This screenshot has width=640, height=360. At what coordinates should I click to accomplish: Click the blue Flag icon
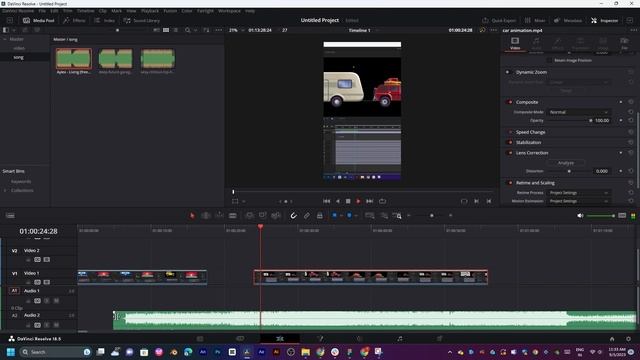tap(334, 216)
